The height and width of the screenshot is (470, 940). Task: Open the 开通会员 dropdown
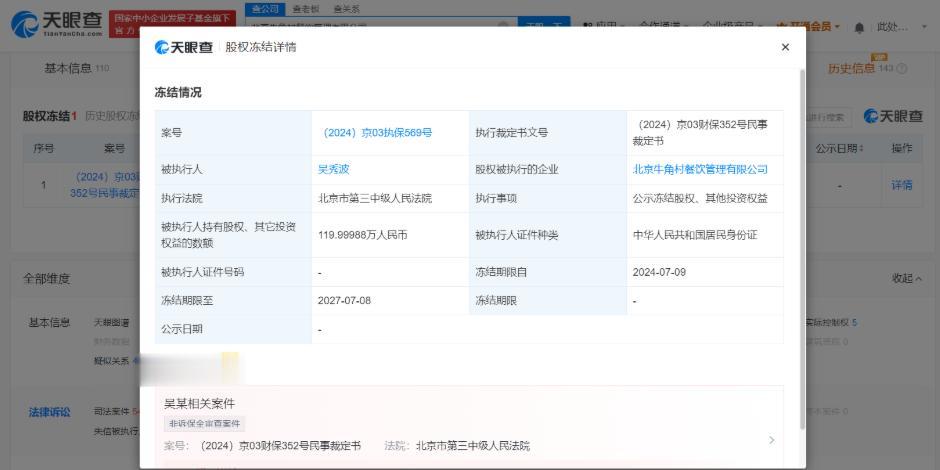[808, 27]
